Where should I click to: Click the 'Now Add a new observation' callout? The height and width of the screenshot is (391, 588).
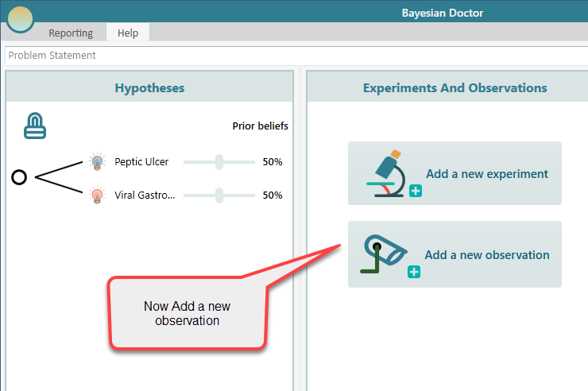coord(188,313)
